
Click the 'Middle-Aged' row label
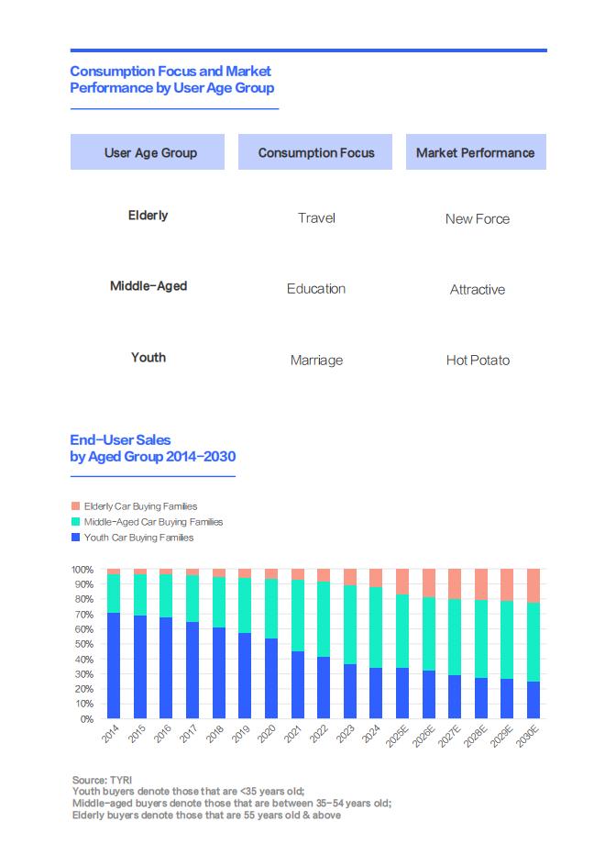148,286
